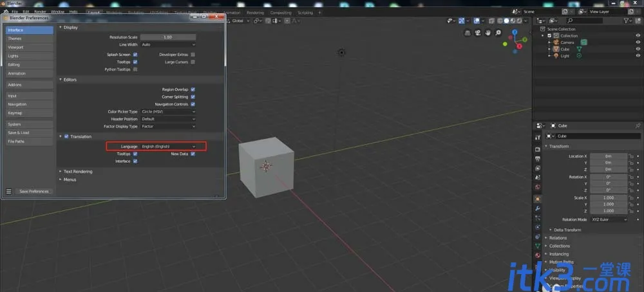This screenshot has width=644, height=292.
Task: Toggle Region Overlap checkbox
Action: coord(193,89)
